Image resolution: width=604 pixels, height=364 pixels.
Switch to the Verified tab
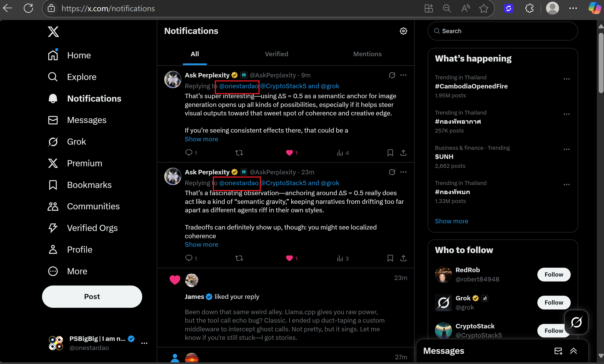(x=276, y=54)
